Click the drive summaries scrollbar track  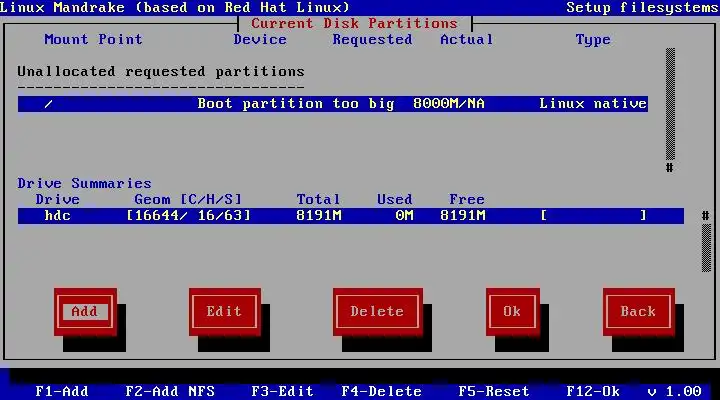pyautogui.click(x=706, y=248)
